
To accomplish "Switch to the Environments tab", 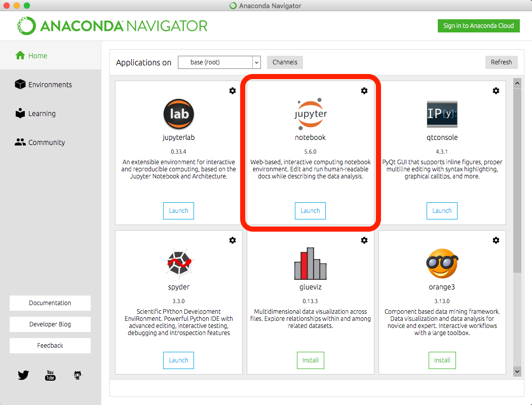I will (x=50, y=85).
